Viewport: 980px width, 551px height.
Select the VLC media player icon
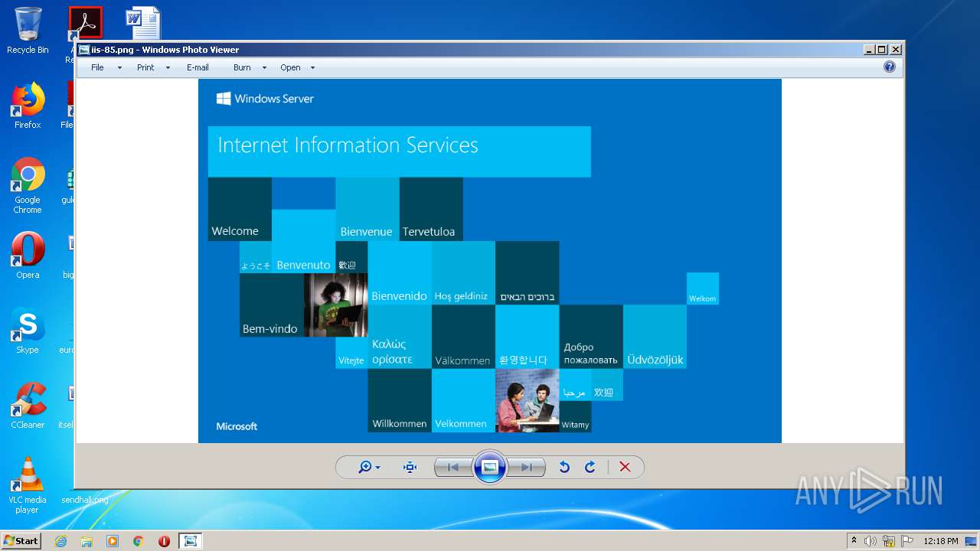tap(28, 485)
